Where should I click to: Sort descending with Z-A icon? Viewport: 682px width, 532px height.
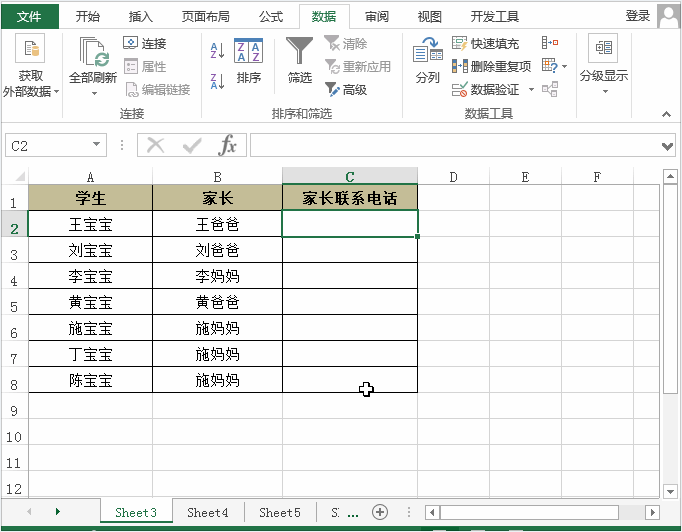[217, 81]
